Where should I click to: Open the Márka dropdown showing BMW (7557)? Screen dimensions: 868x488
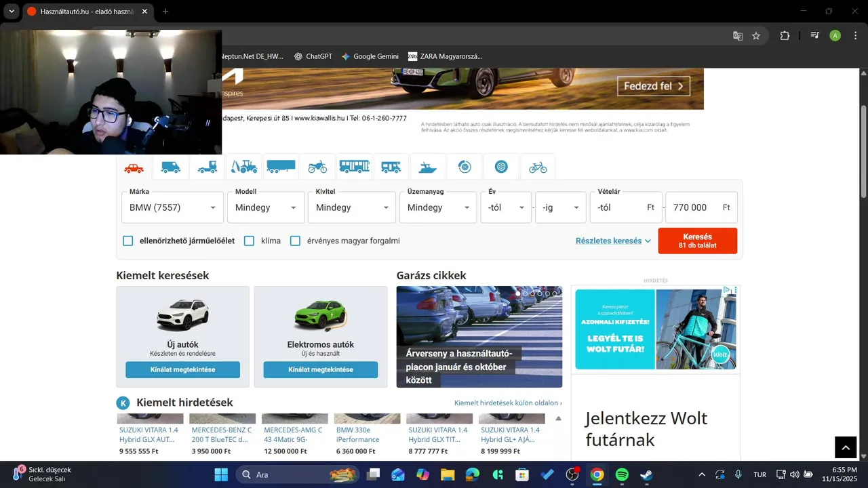(172, 207)
